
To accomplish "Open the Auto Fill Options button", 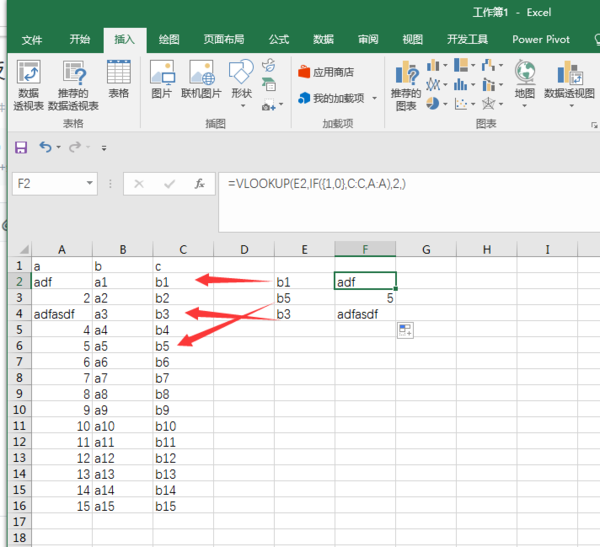I will (x=405, y=330).
